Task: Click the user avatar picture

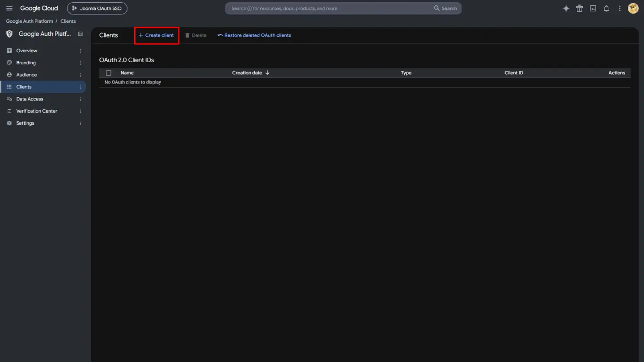Action: 633,8
